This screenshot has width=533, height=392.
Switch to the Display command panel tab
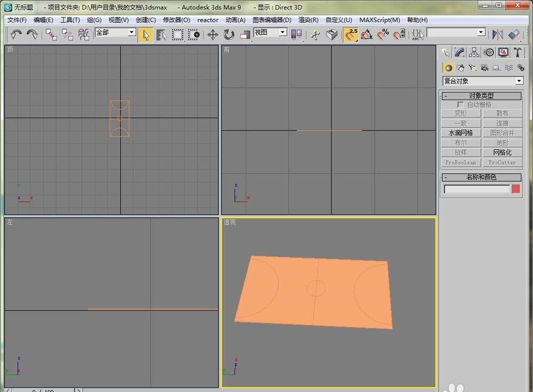point(503,52)
